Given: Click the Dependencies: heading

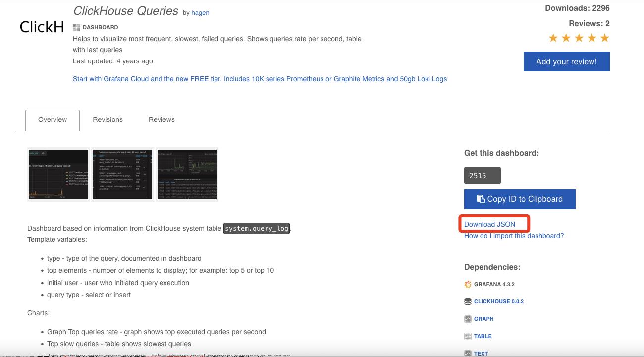Looking at the screenshot, I should click(492, 267).
